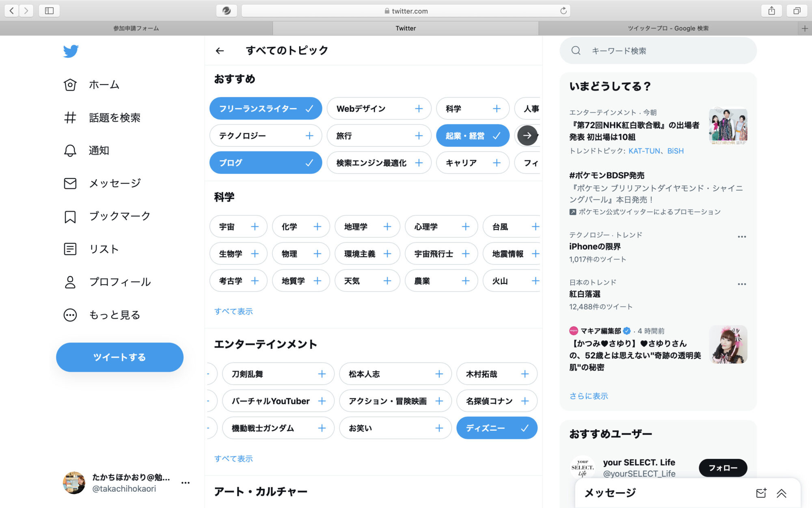Compose new message icon in メッセージ drawer
The width and height of the screenshot is (812, 508).
coord(761,493)
